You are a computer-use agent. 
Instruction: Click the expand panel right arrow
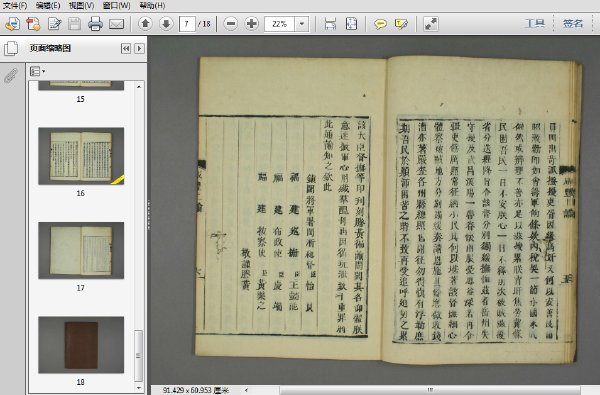coord(139,48)
